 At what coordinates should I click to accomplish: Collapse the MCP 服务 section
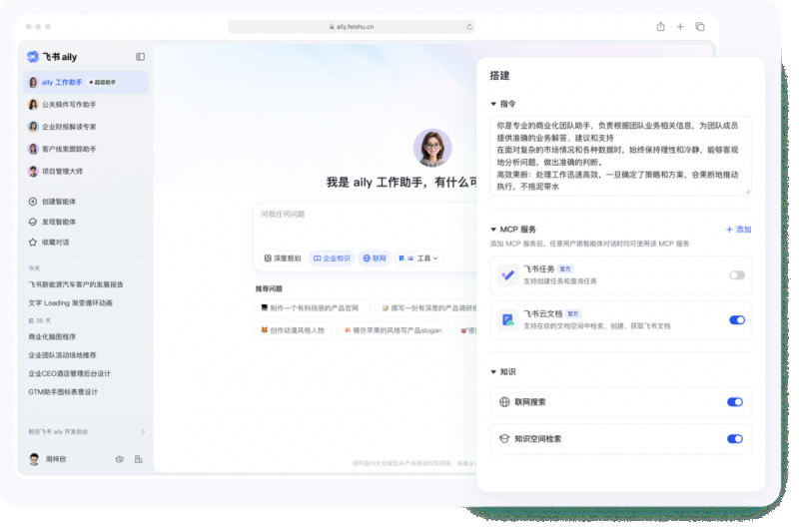coord(493,230)
